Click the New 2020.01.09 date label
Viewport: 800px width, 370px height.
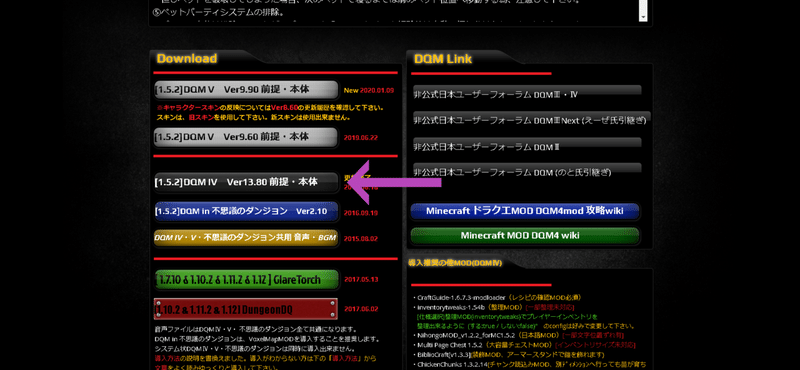point(369,90)
